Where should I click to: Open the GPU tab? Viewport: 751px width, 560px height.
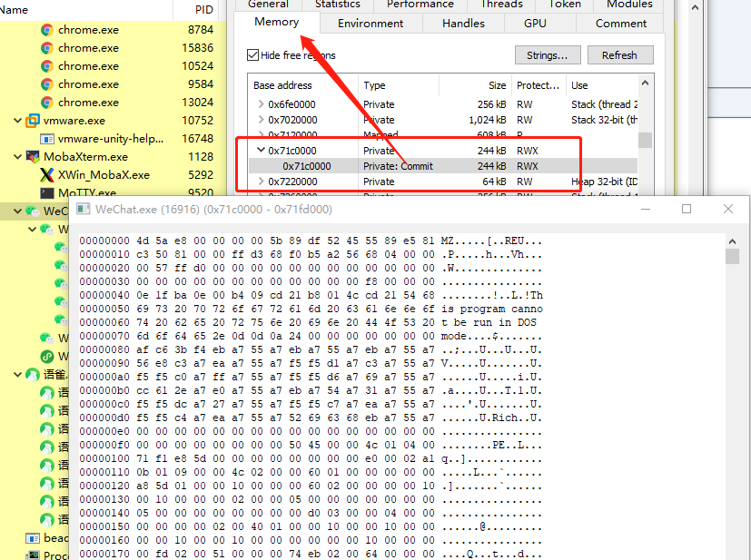click(535, 23)
